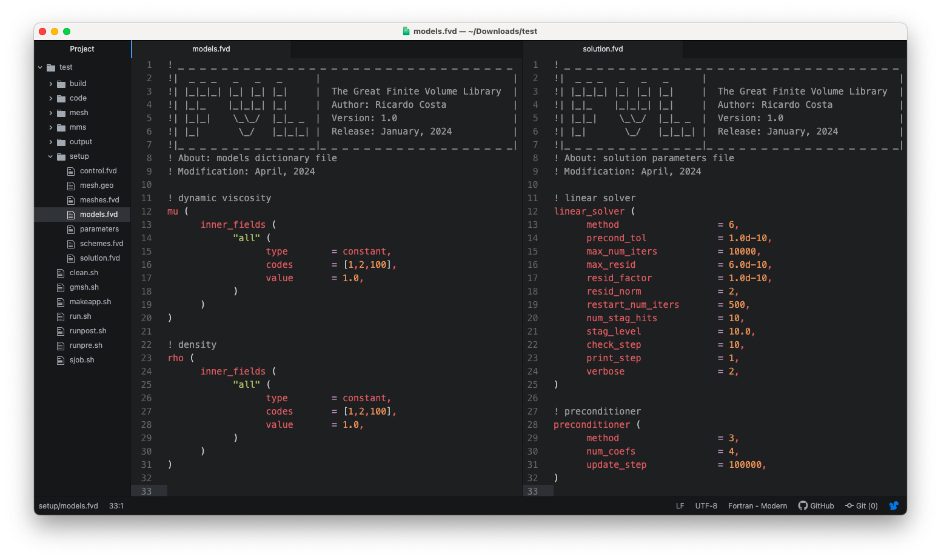This screenshot has height=560, width=941.
Task: Activate the solution.fvd tab in right pane
Action: [603, 49]
